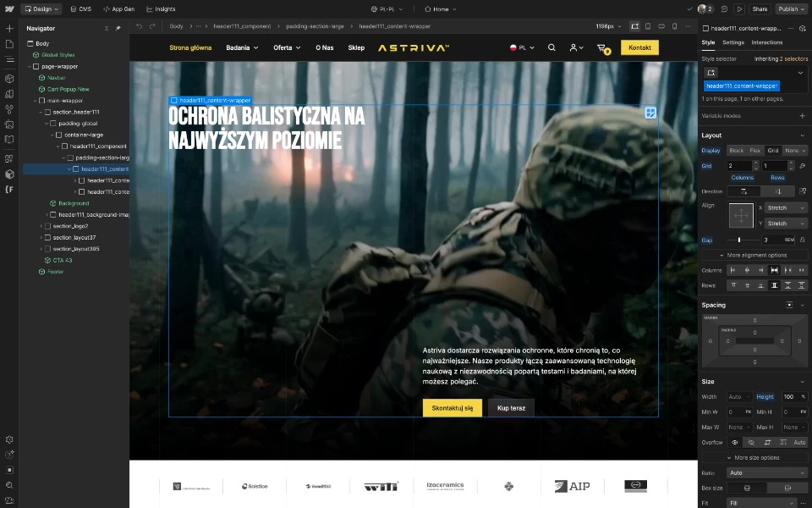Set overflow to Auto
Image resolution: width=812 pixels, height=508 pixels.
(x=799, y=442)
